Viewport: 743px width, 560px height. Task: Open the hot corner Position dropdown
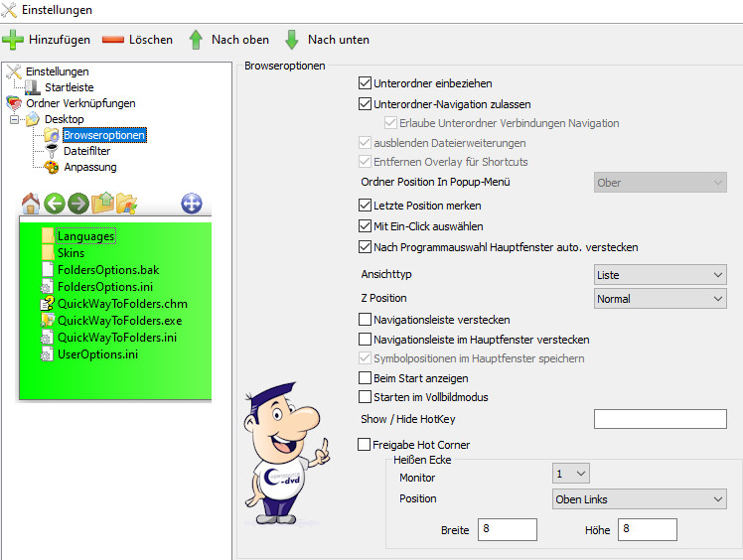640,498
